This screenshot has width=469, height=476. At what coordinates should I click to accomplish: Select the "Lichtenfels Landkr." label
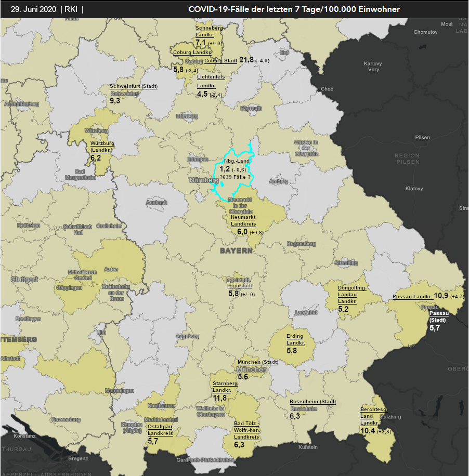(x=211, y=81)
